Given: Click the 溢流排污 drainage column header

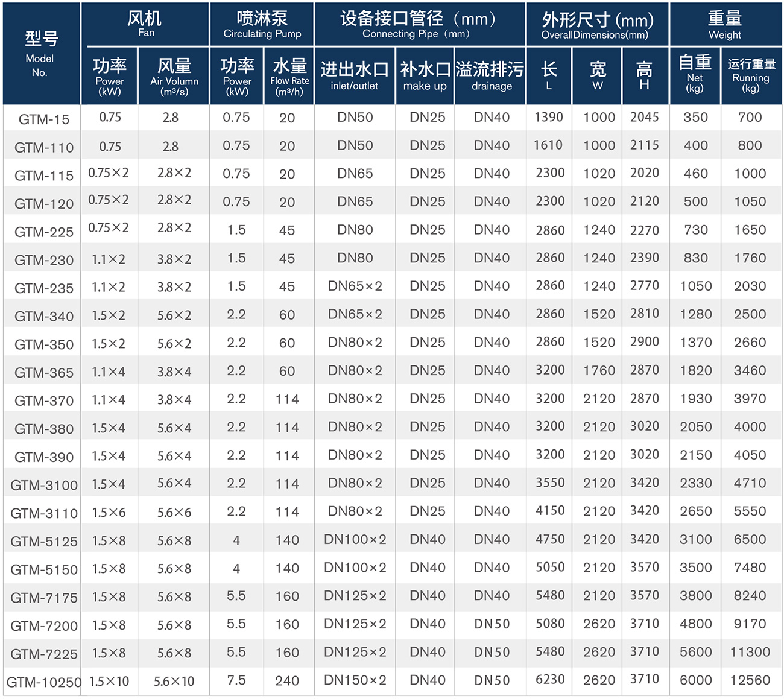Looking at the screenshot, I should tap(490, 77).
